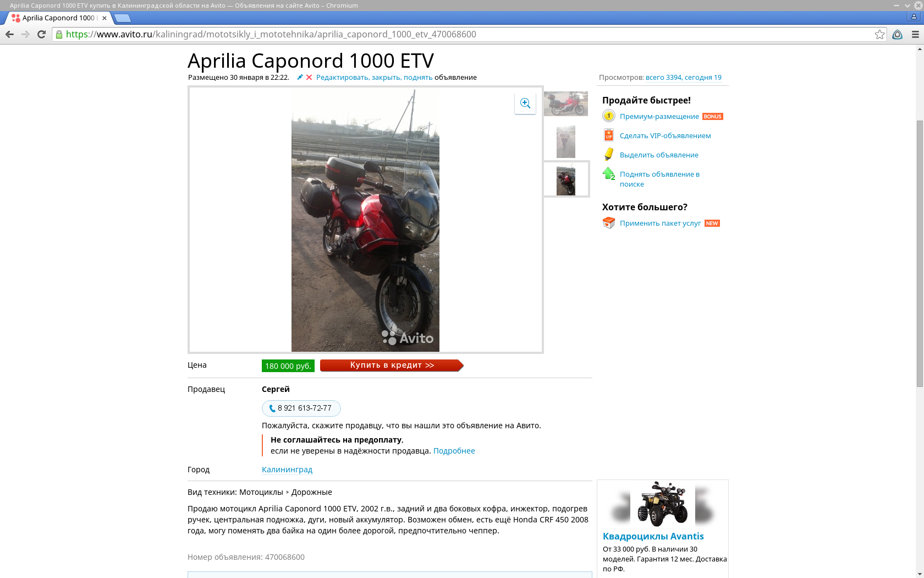Click the 'Купить в кредит' button
The width and height of the screenshot is (924, 578).
pyautogui.click(x=392, y=366)
